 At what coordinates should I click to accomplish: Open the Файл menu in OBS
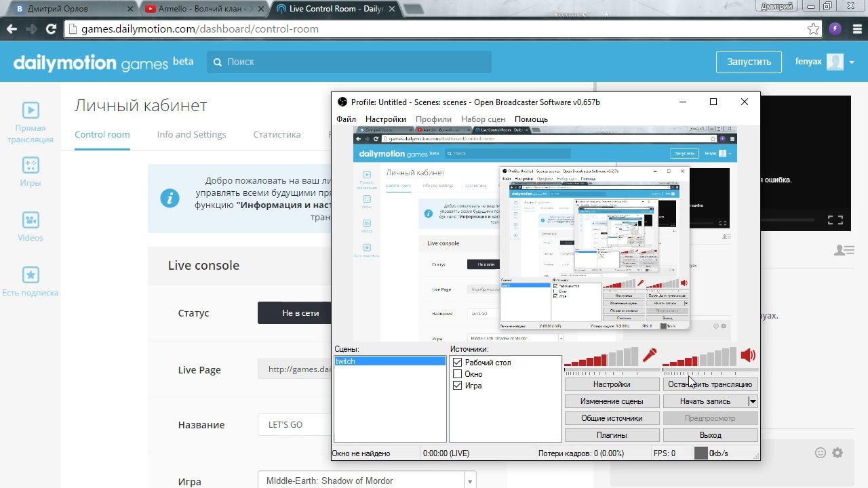346,119
